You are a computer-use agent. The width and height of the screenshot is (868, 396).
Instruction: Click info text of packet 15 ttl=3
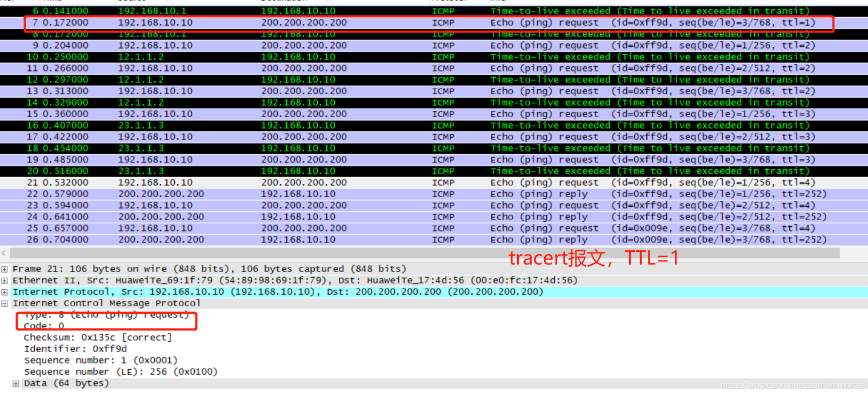(x=653, y=114)
